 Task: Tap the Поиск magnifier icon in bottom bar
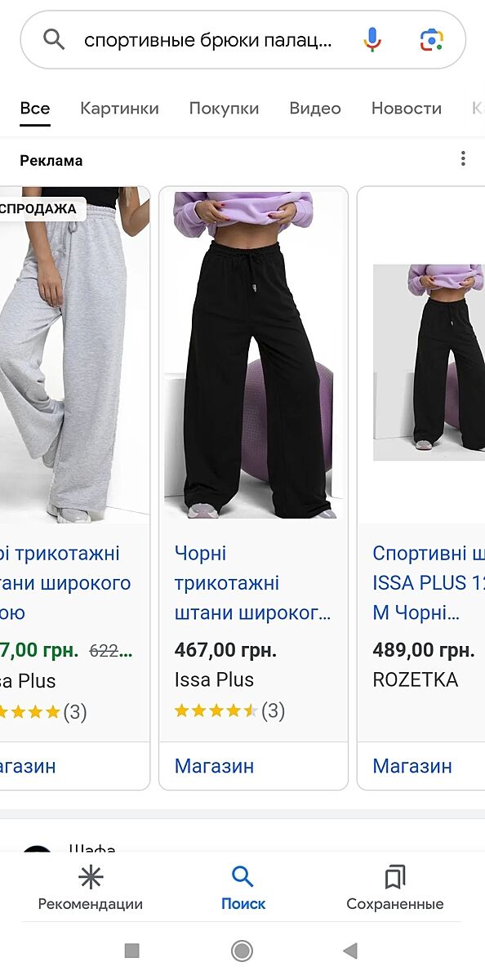click(x=242, y=878)
